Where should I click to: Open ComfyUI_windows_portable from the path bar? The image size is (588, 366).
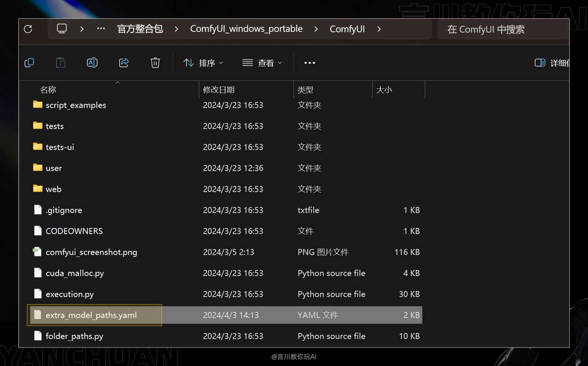tap(246, 28)
